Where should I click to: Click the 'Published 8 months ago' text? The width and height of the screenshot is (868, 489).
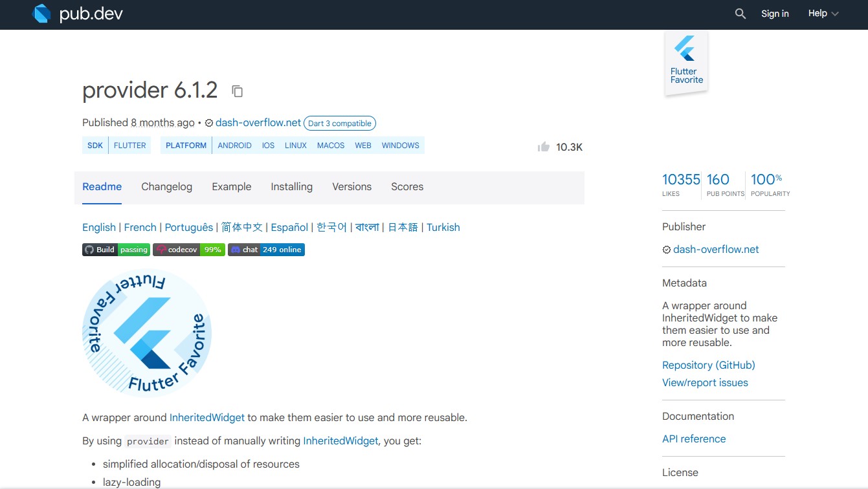pos(139,122)
